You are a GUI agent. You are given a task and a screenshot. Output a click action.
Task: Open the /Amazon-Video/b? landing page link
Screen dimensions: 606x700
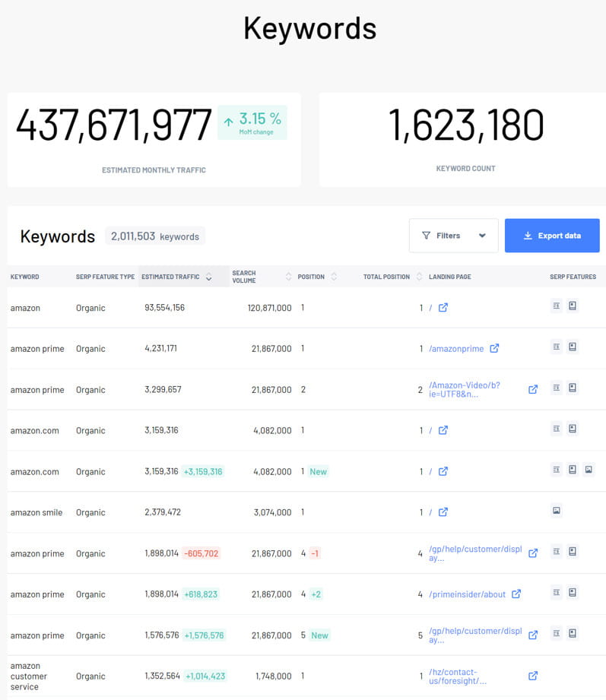(465, 389)
